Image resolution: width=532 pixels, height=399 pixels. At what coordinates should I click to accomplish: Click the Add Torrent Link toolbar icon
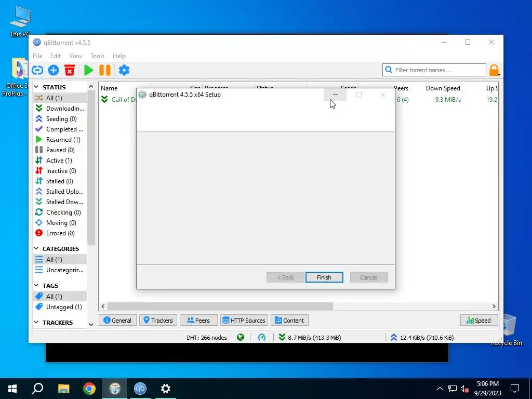point(37,70)
